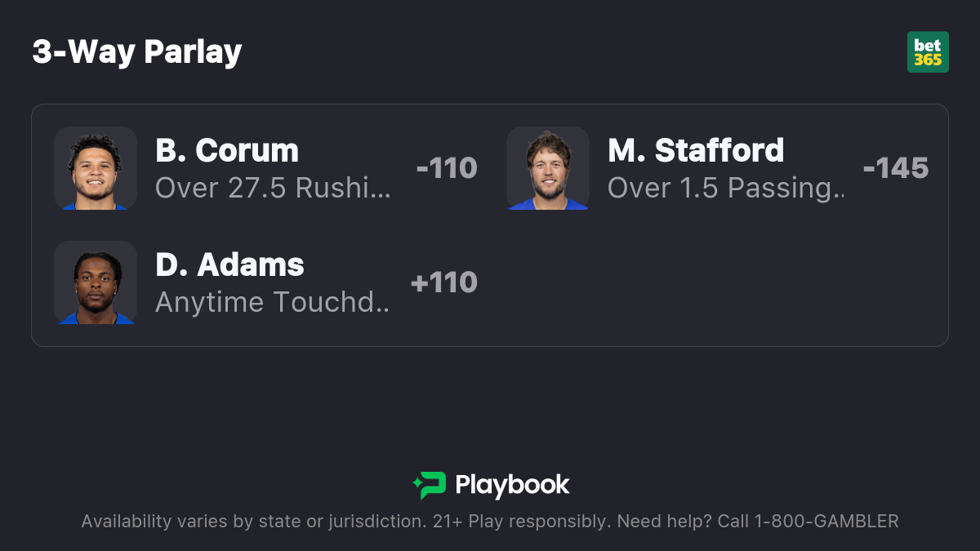Click the -145 odds for Stafford
Viewport: 980px width, 551px height.
point(895,168)
